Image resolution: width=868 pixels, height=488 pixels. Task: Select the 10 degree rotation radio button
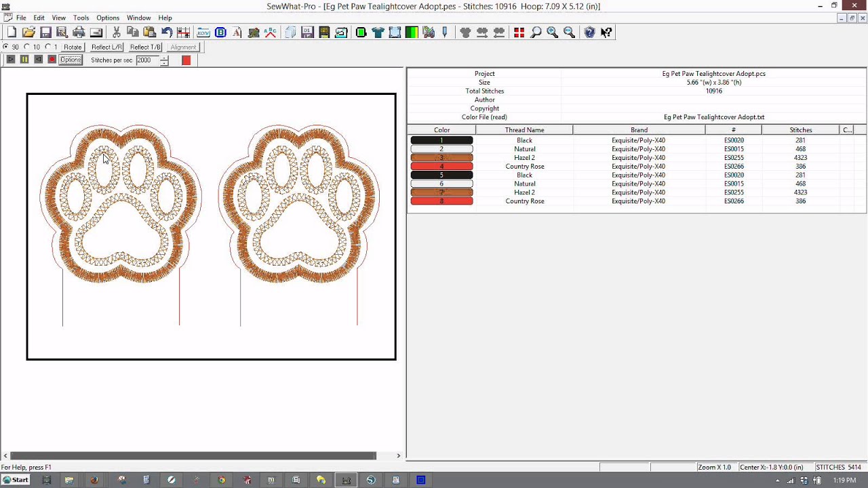[27, 47]
